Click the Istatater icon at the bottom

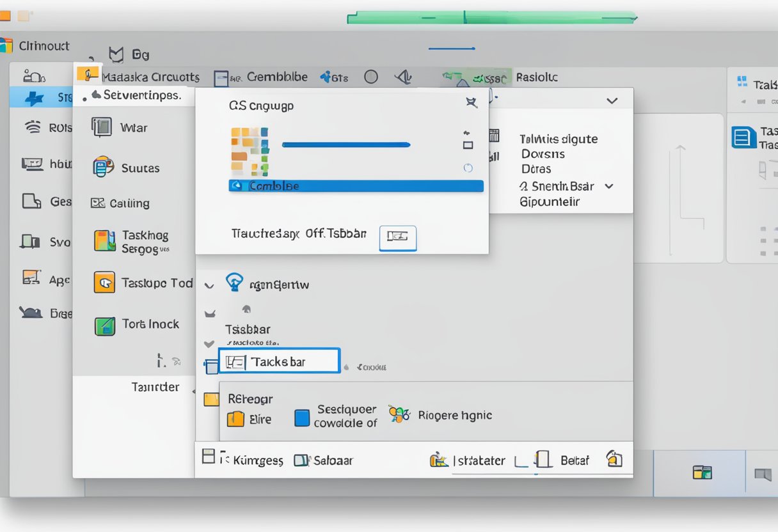pos(439,460)
